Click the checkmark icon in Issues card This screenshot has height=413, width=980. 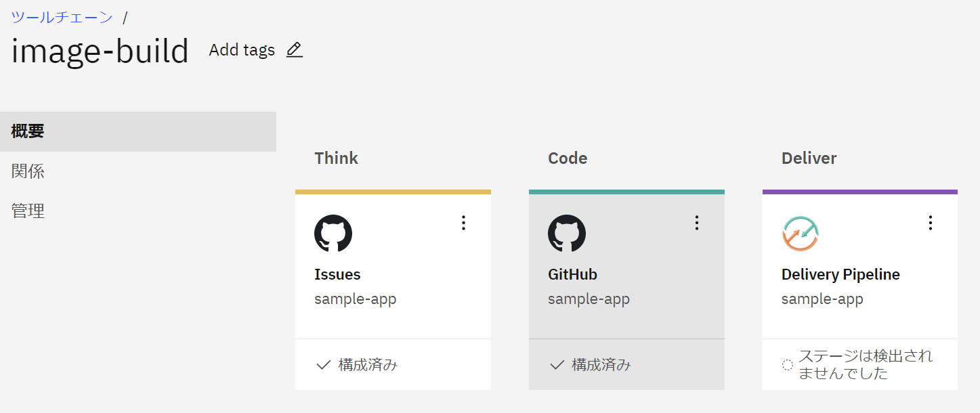click(323, 365)
